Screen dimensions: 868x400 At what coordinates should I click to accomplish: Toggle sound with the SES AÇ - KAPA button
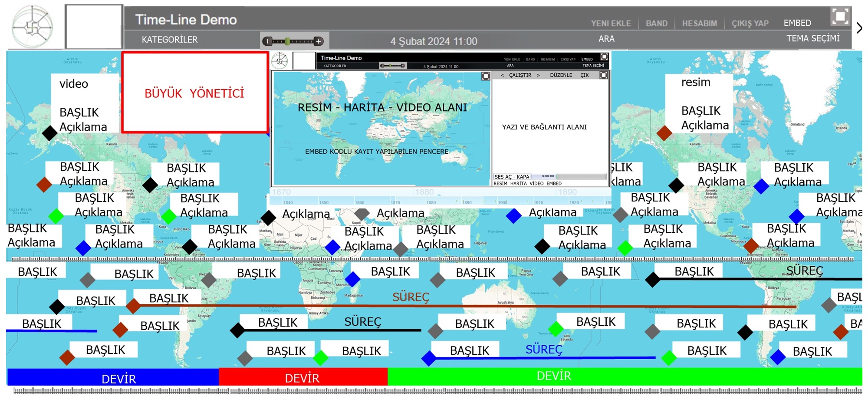(512, 177)
